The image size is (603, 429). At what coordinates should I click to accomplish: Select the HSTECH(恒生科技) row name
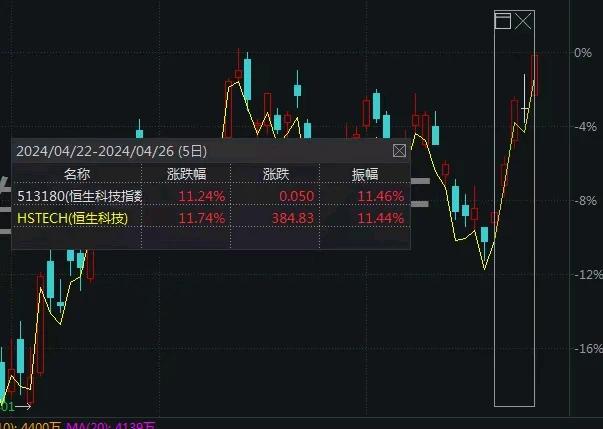(x=73, y=218)
